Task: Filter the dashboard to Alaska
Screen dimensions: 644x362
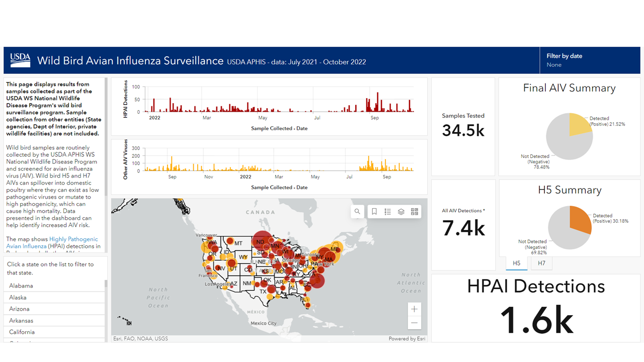Action: (x=18, y=297)
